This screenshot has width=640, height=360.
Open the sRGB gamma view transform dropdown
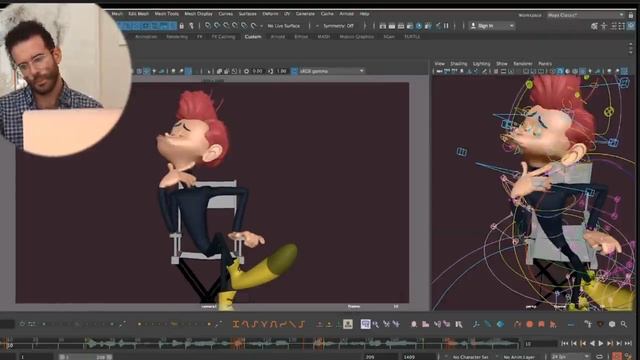[x=332, y=71]
